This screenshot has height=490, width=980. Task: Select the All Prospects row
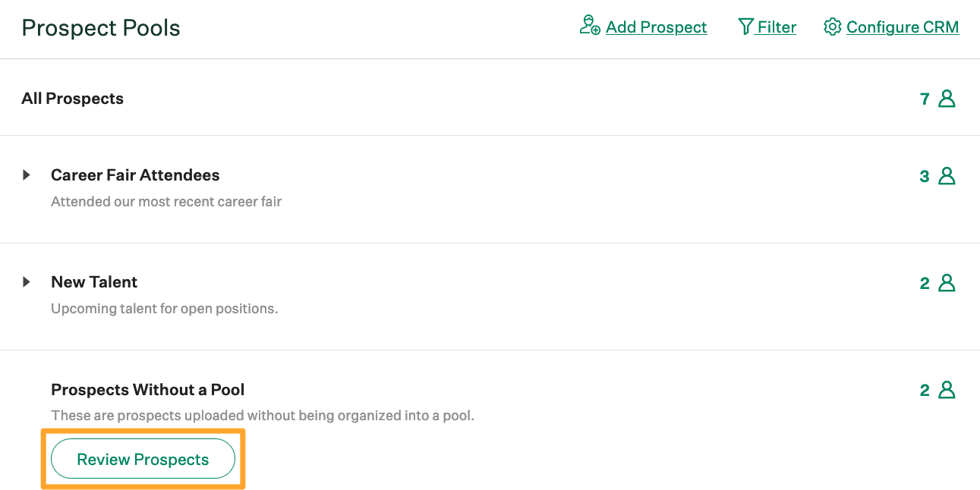point(72,98)
